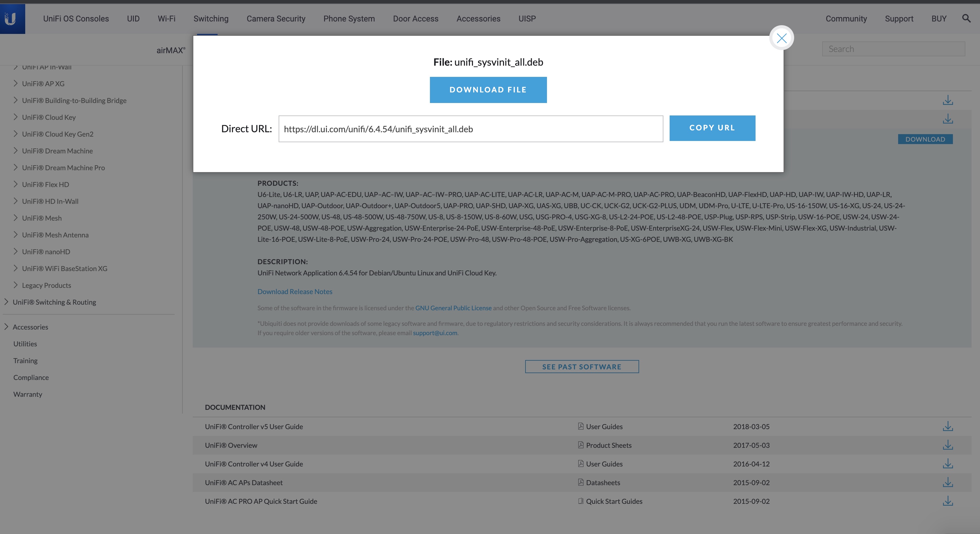
Task: Click the second software row download icon
Action: (948, 119)
